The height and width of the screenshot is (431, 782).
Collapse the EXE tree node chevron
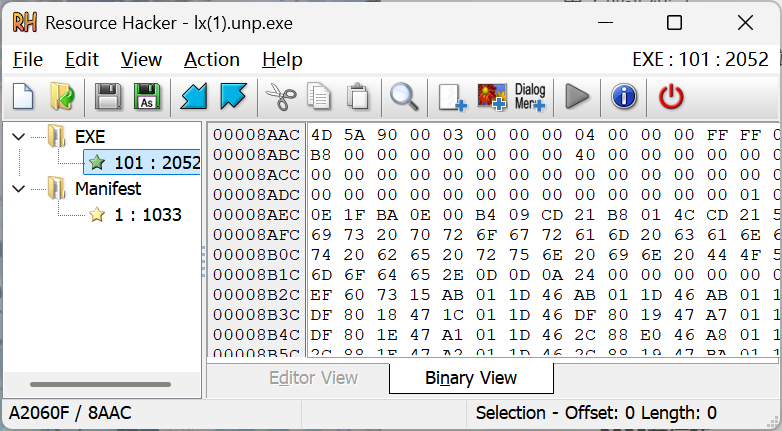coord(18,137)
